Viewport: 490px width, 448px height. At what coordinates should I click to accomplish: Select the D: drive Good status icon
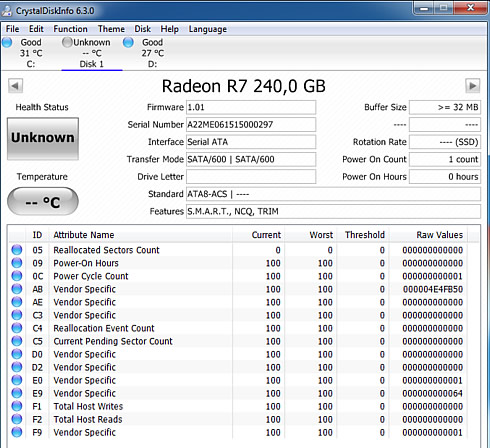click(x=128, y=42)
